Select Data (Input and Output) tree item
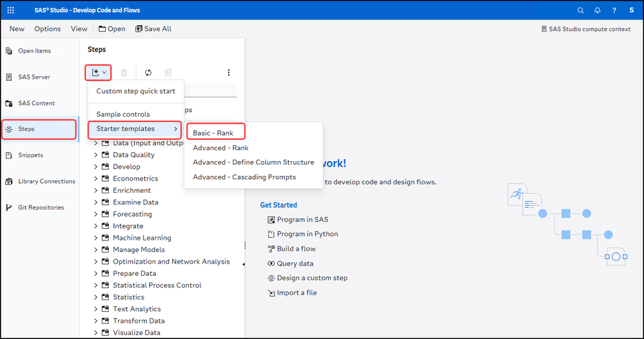The width and height of the screenshot is (644, 339). (x=148, y=143)
